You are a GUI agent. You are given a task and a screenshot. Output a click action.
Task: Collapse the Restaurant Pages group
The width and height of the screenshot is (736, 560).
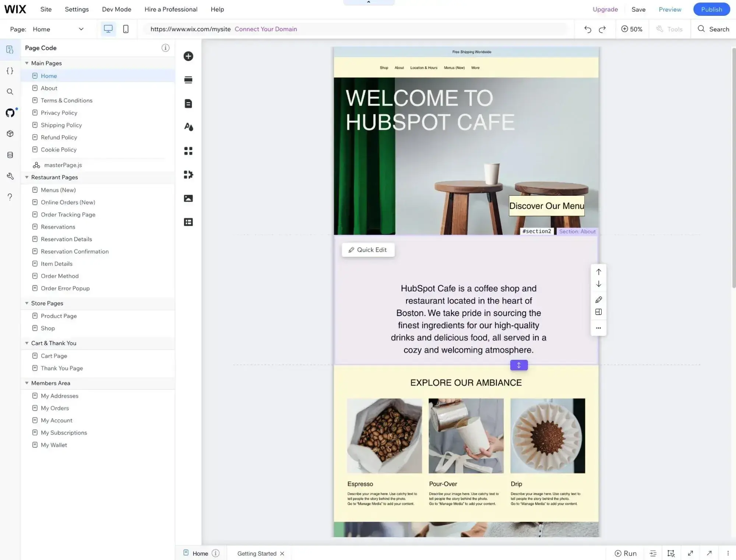coord(27,177)
